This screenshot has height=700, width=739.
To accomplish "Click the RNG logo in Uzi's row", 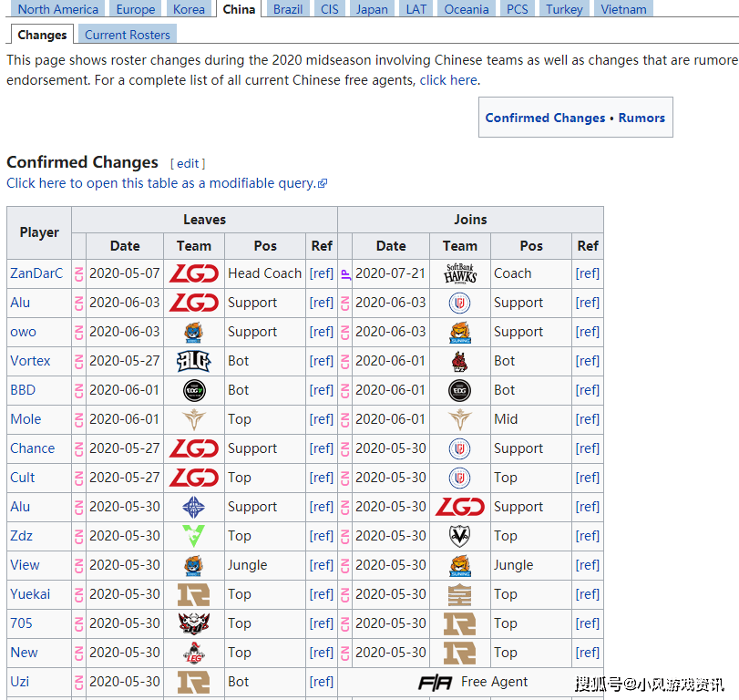I will coord(193,682).
